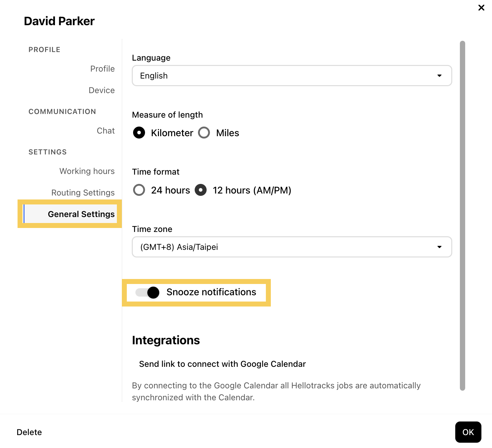Switch to Working hours settings
The height and width of the screenshot is (448, 492).
click(x=87, y=171)
